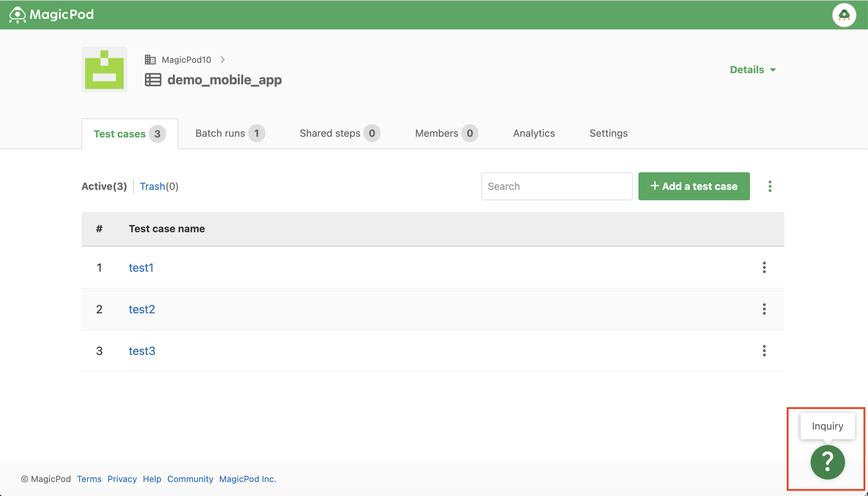Open the kebab menu for test1
The image size is (868, 496).
[764, 267]
